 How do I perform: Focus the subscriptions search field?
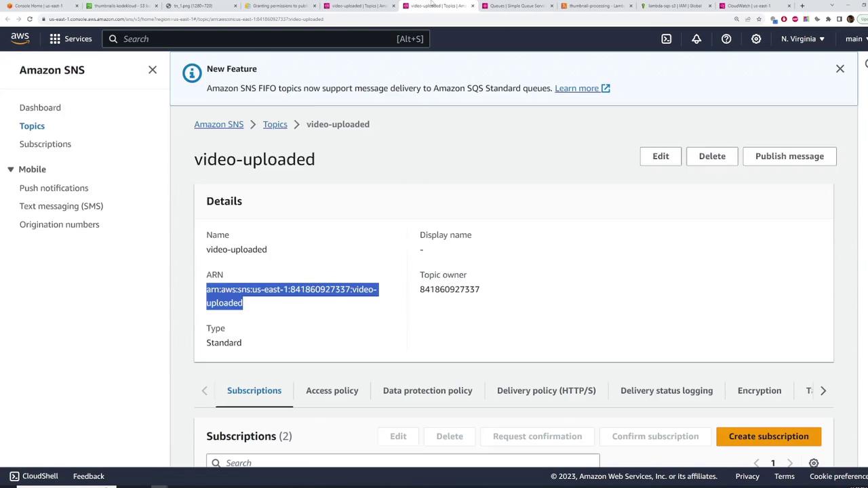(403, 462)
